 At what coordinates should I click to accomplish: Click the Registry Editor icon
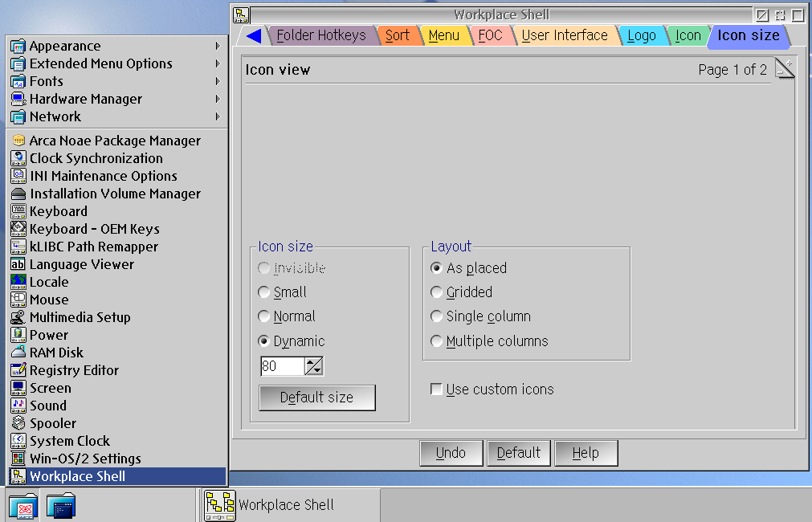[18, 369]
